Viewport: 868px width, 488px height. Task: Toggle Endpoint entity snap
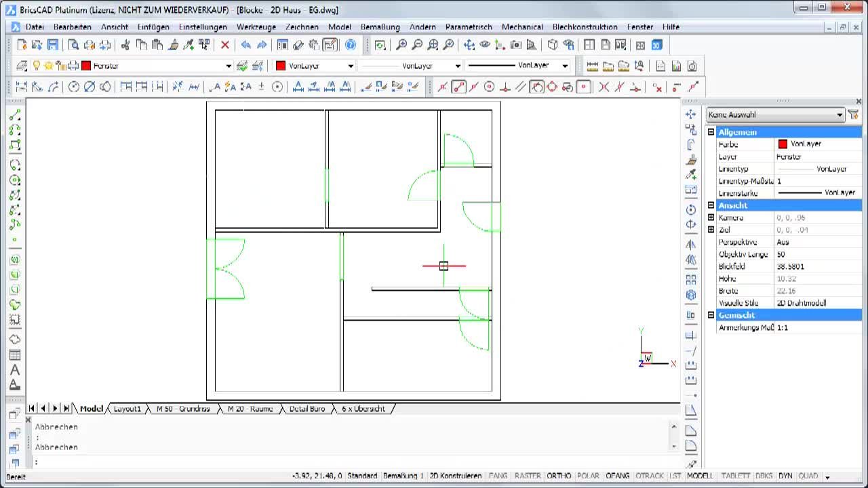[x=459, y=87]
